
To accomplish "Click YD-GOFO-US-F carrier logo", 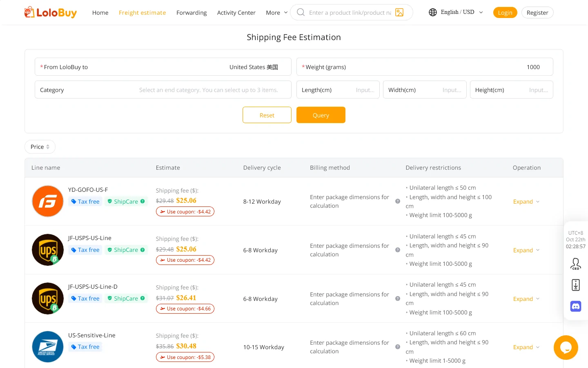I will tap(48, 201).
